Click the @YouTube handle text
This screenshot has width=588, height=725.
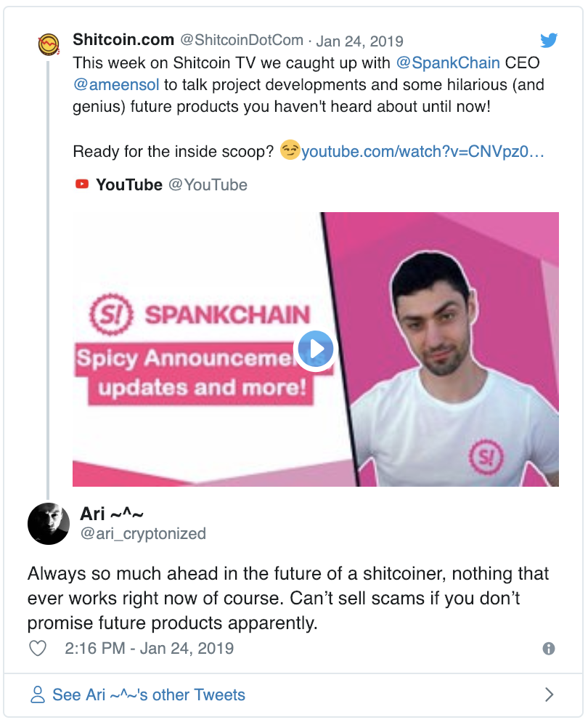click(x=208, y=185)
